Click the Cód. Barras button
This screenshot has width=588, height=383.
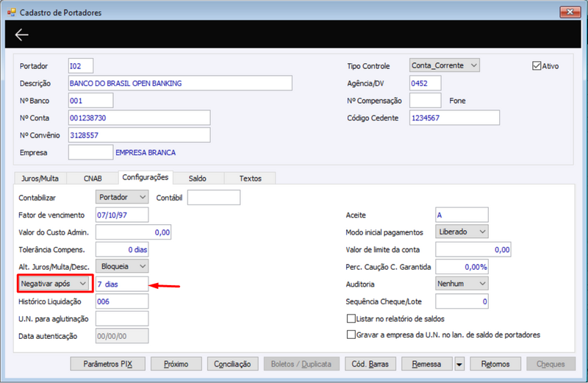370,364
